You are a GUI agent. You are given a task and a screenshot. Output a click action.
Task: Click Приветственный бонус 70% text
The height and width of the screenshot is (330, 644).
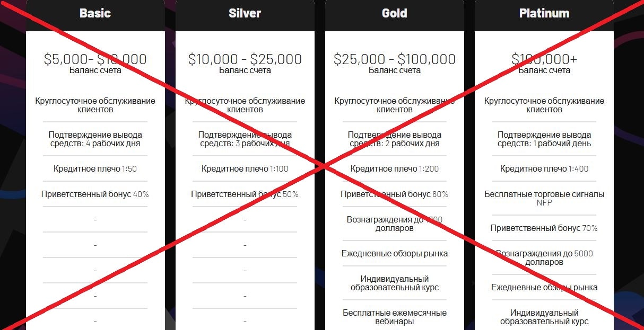(x=544, y=228)
